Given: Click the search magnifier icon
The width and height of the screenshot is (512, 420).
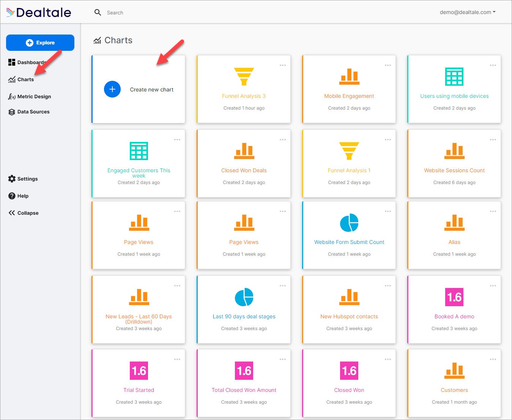Looking at the screenshot, I should pos(98,13).
